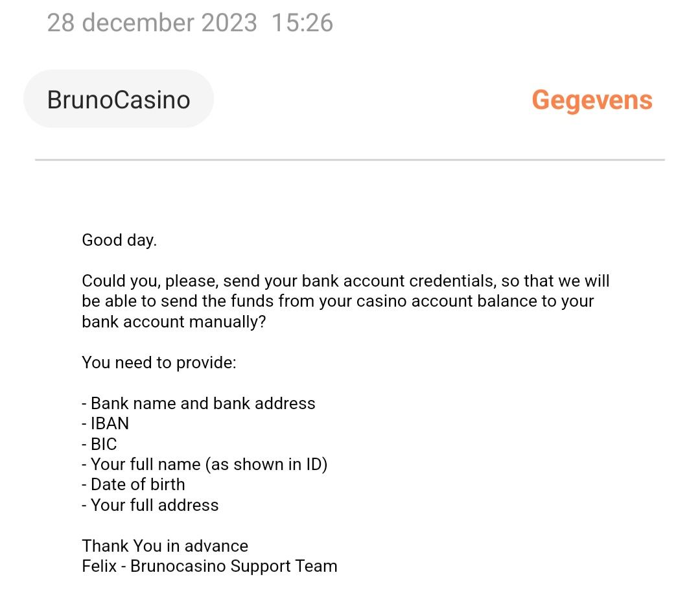Click the IBAN list item
Image resolution: width=700 pixels, height=603 pixels.
pyautogui.click(x=106, y=423)
